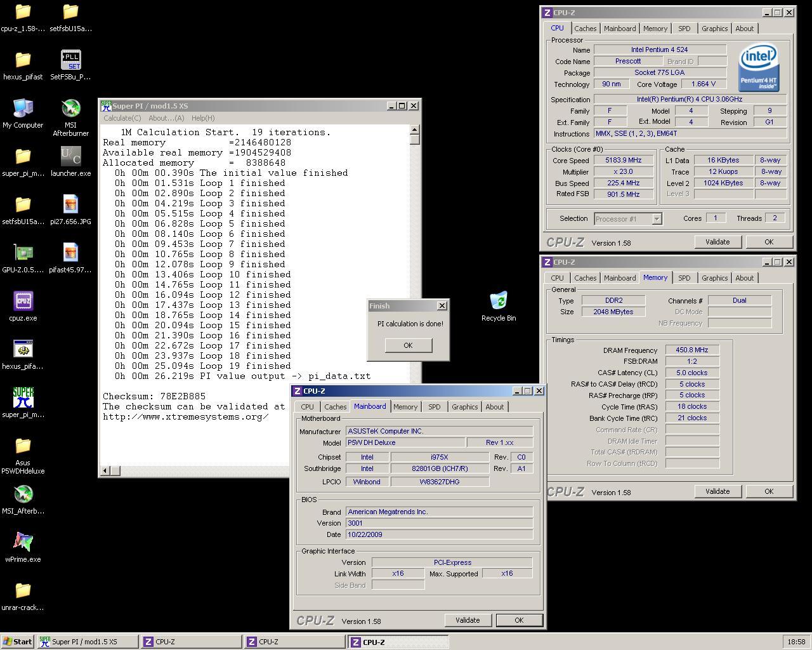Click Validate in the Mainboard CPU-Z window

coord(468,620)
